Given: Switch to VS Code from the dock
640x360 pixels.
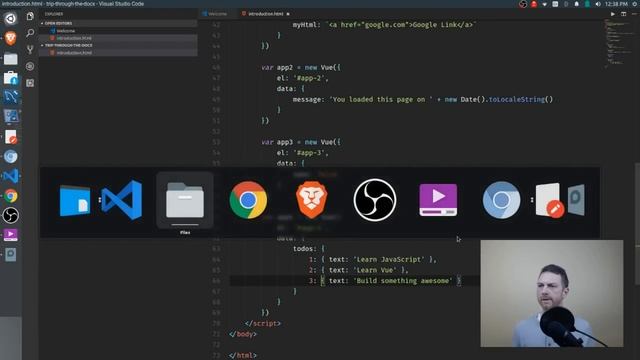Looking at the screenshot, I should point(11,176).
